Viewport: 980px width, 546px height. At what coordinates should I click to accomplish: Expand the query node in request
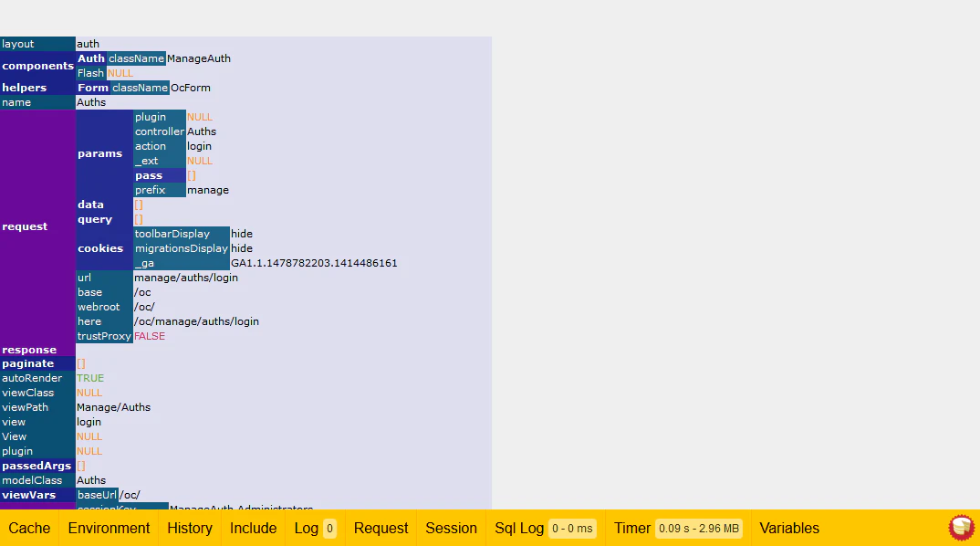(x=104, y=219)
